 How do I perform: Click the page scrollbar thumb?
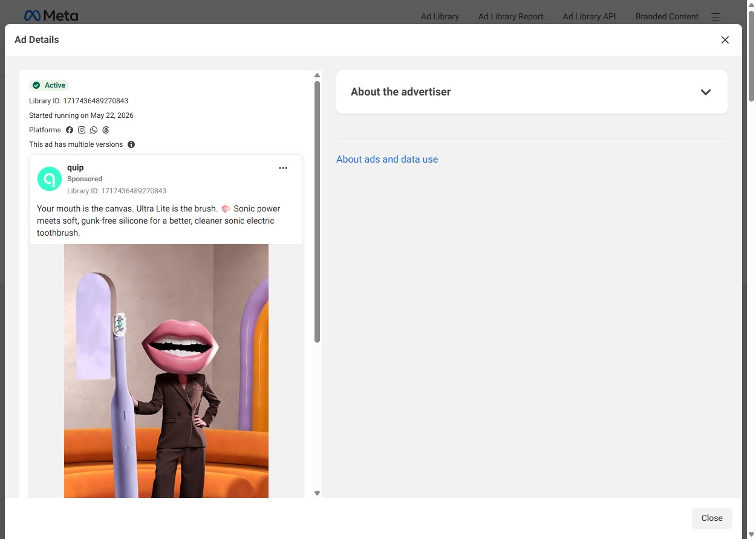(x=752, y=56)
